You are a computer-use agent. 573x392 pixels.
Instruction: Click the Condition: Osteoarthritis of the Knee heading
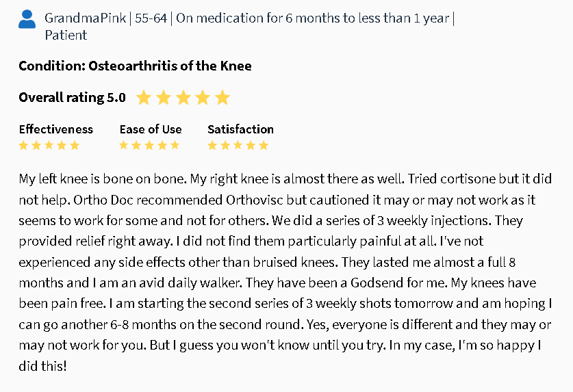coord(135,66)
